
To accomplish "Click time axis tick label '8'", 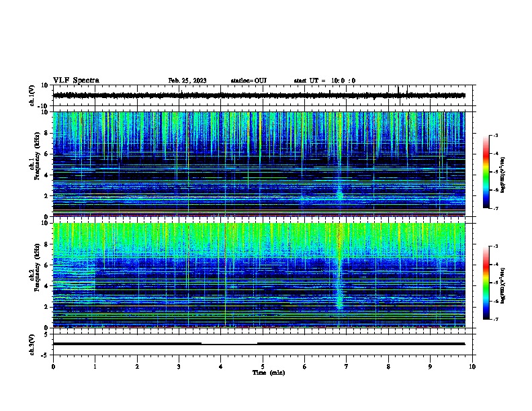I will [x=388, y=367].
